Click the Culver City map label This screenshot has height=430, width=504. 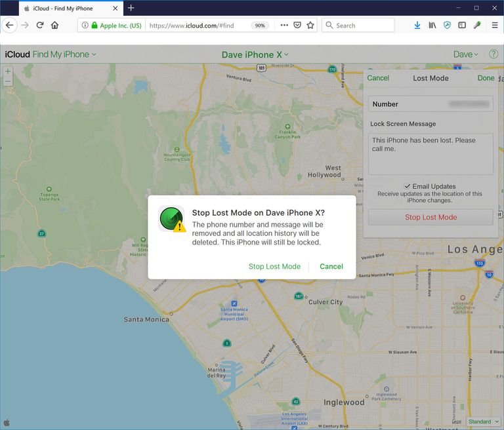click(325, 302)
